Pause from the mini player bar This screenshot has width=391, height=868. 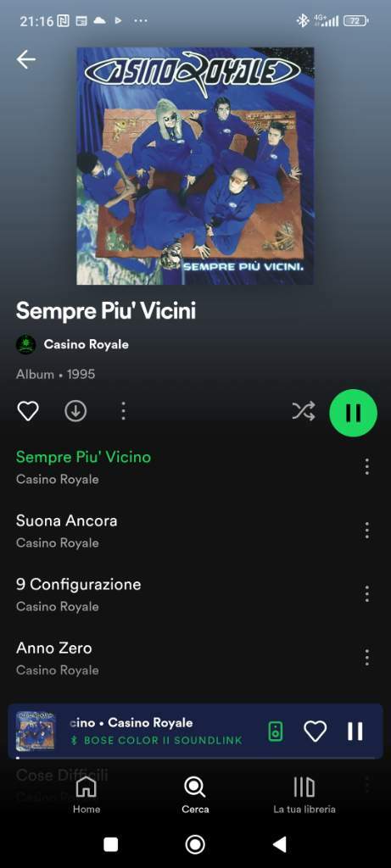(x=355, y=732)
